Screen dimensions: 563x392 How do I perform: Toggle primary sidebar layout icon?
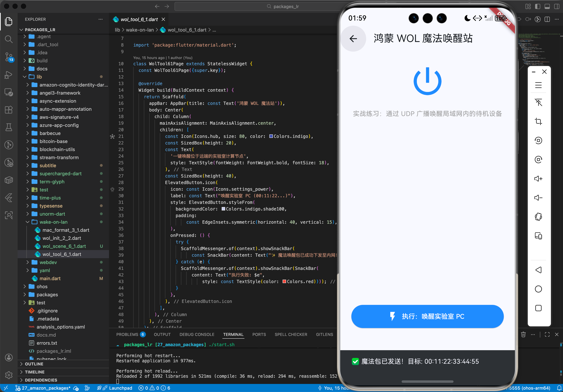(537, 6)
